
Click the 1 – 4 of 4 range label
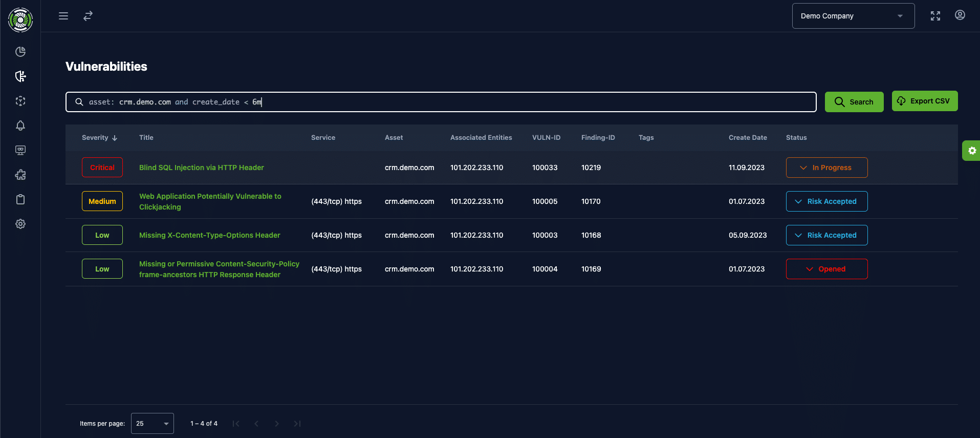coord(204,424)
